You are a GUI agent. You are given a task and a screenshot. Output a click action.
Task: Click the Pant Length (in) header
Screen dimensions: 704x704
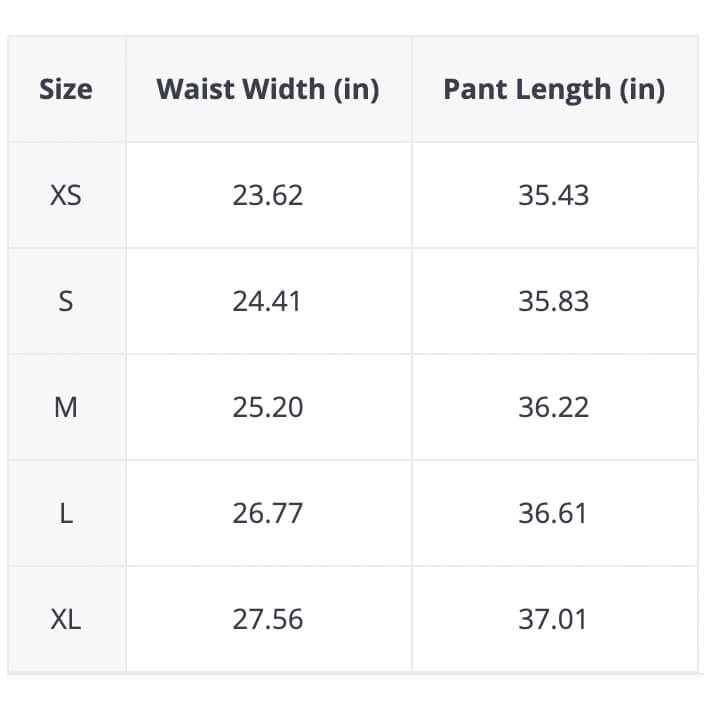(x=554, y=90)
